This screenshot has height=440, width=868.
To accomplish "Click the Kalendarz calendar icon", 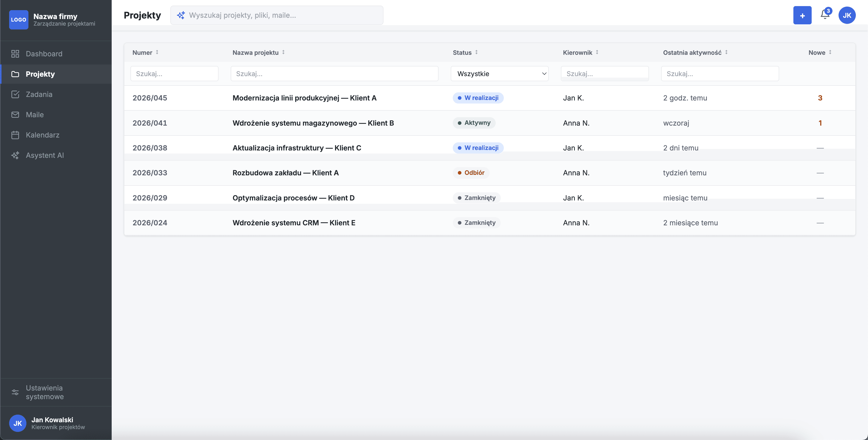I will coord(15,135).
